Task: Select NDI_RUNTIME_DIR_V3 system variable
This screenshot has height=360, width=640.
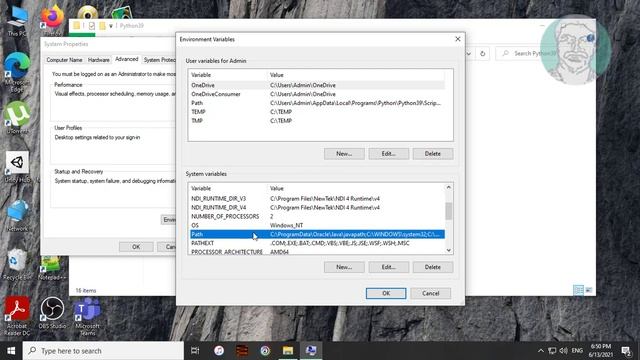Action: (x=318, y=198)
